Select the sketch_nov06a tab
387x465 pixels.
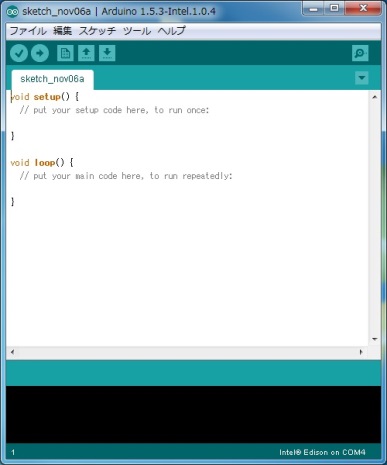(52, 79)
